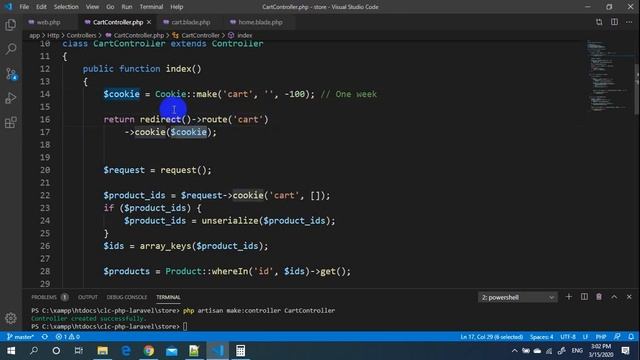Close the terminal panel
The height and width of the screenshot is (360, 640).
point(629,297)
